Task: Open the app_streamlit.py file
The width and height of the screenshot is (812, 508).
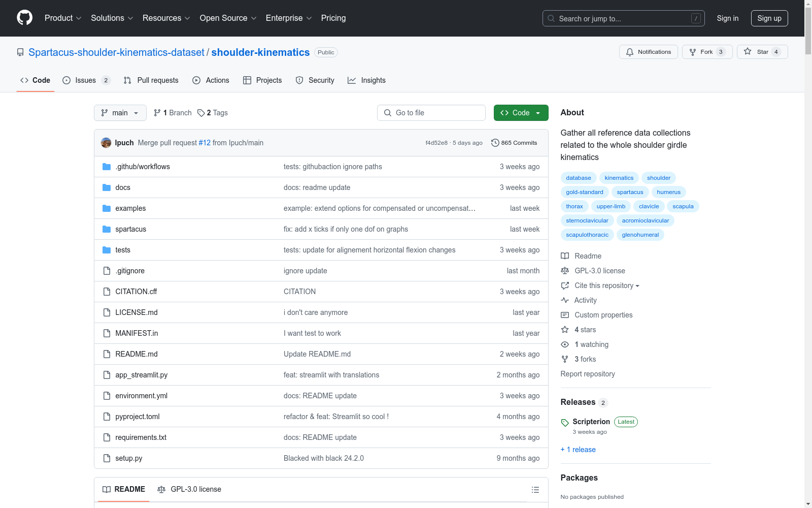Action: point(142,375)
